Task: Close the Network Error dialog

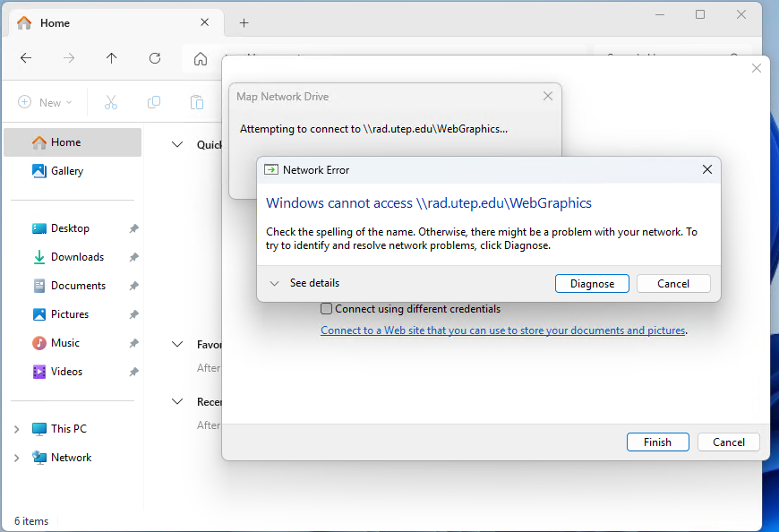Action: pyautogui.click(x=707, y=170)
